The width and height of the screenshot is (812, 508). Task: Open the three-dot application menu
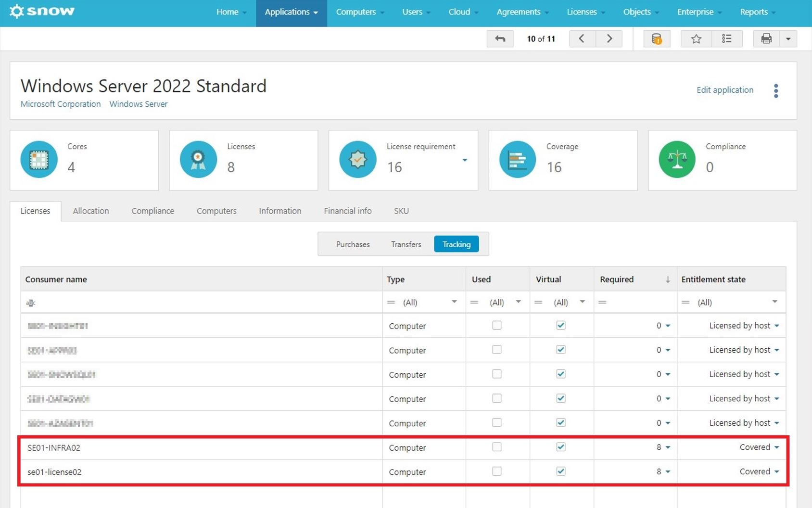(776, 91)
